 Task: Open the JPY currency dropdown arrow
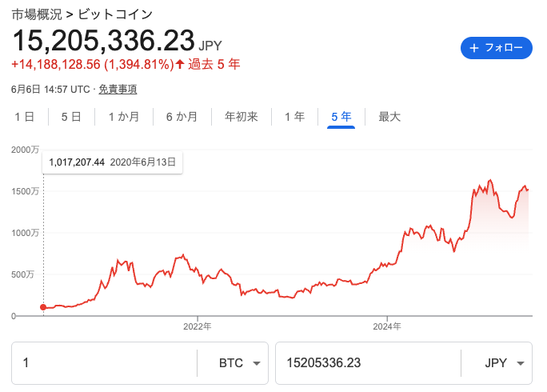pos(521,363)
